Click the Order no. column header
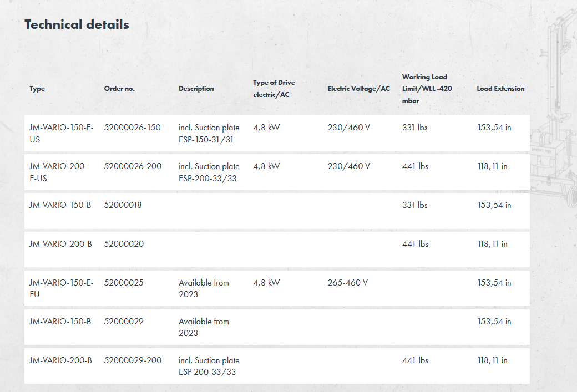This screenshot has height=392, width=577. (x=119, y=89)
